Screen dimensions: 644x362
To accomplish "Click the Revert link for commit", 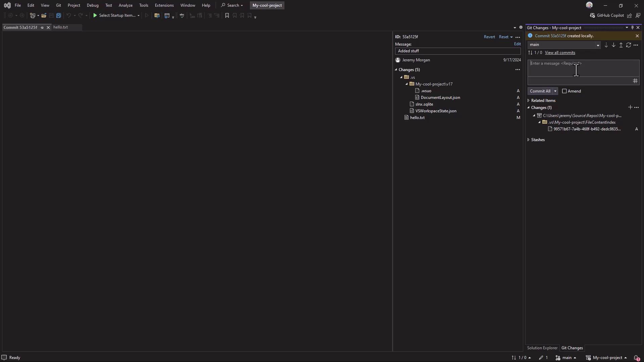I will pyautogui.click(x=489, y=37).
